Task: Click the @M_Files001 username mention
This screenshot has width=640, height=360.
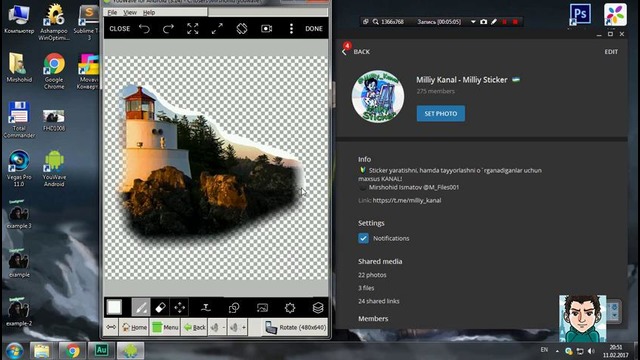Action: coord(441,187)
